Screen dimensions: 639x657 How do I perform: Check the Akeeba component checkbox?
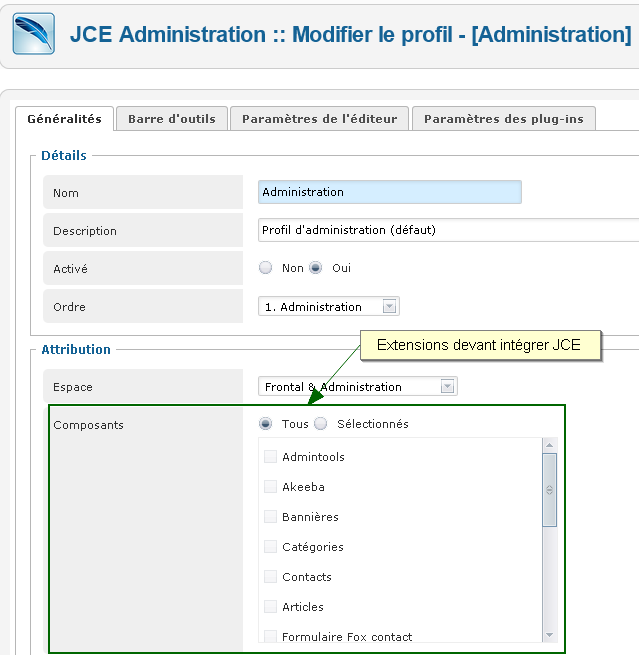pos(270,486)
